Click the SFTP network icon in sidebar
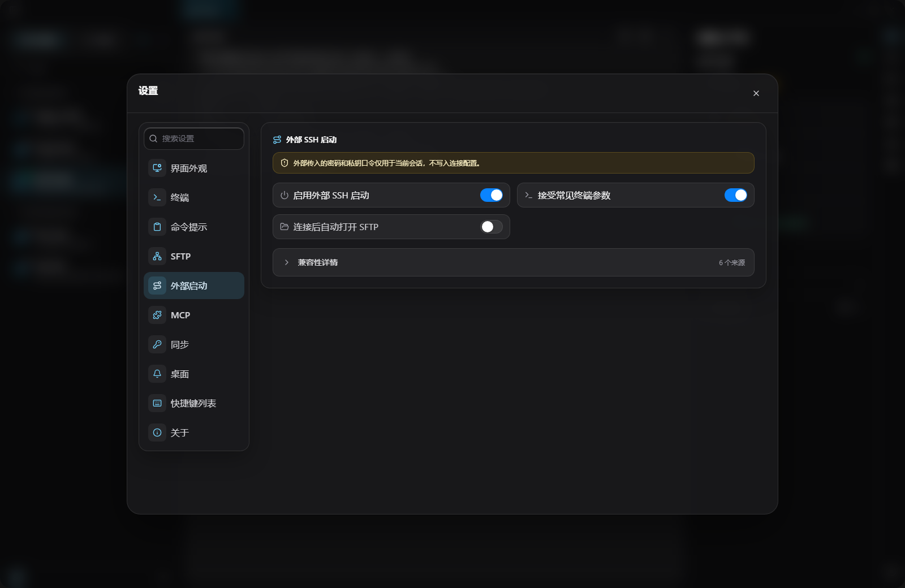Viewport: 905px width, 588px height. pyautogui.click(x=157, y=256)
